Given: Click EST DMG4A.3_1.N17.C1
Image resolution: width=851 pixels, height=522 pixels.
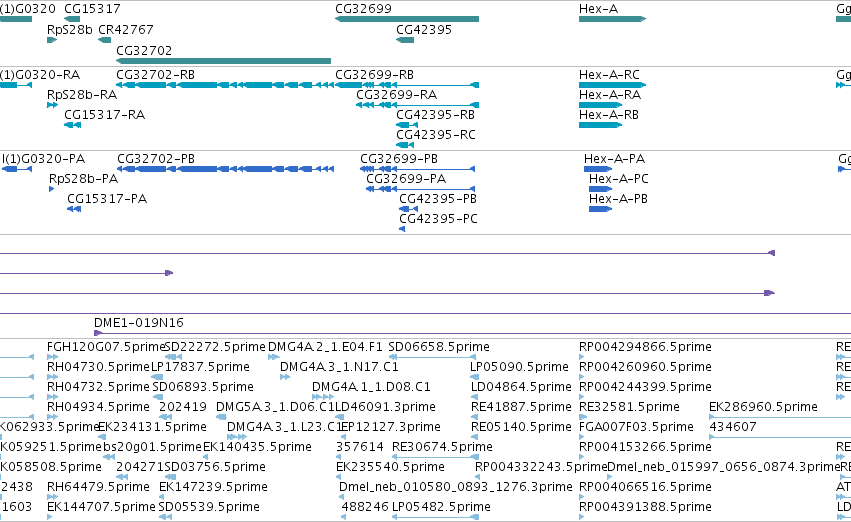Looking at the screenshot, I should coord(339,367).
